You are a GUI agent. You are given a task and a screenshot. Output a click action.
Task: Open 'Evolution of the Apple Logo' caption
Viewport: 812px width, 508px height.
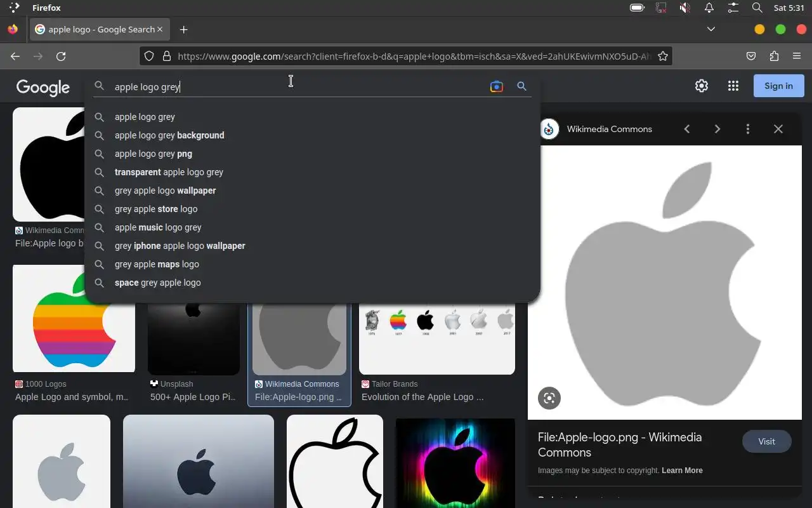[x=422, y=397]
